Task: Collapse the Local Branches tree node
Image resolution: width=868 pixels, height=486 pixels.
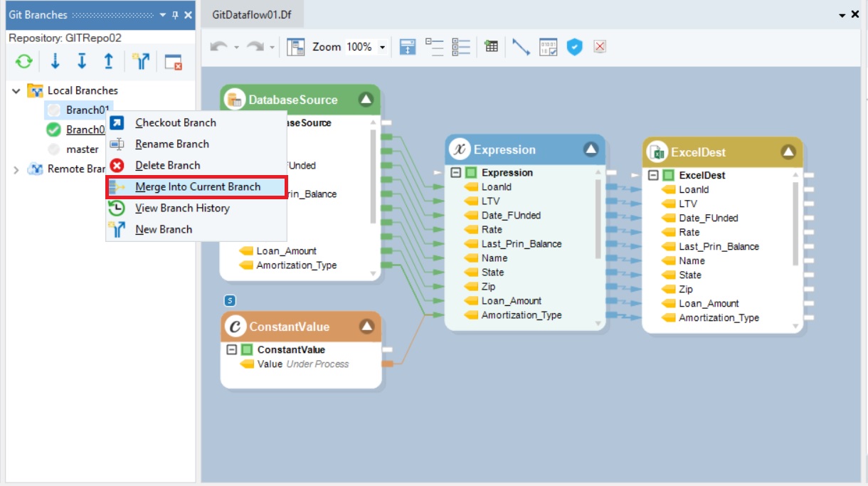Action: coord(16,91)
